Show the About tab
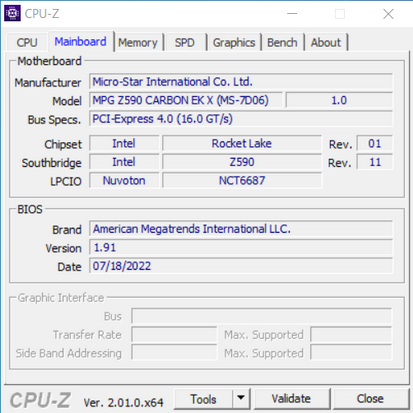Viewport: 413px width, 413px height. [x=326, y=43]
